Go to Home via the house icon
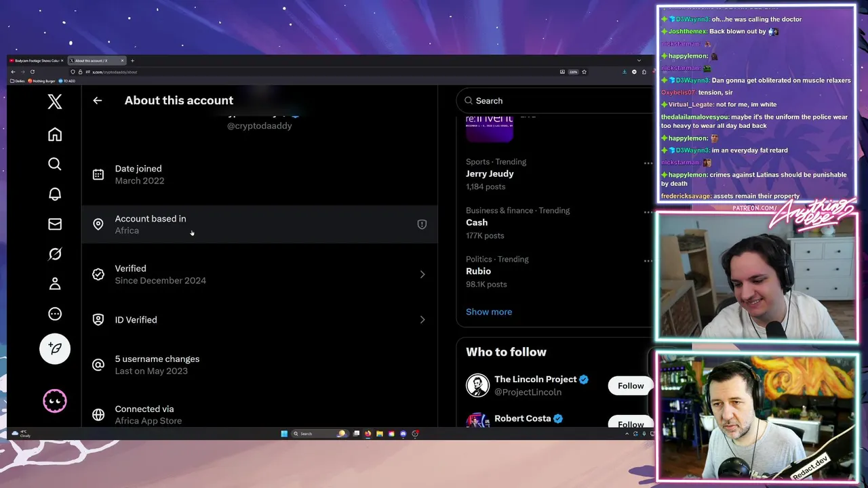 click(x=55, y=134)
